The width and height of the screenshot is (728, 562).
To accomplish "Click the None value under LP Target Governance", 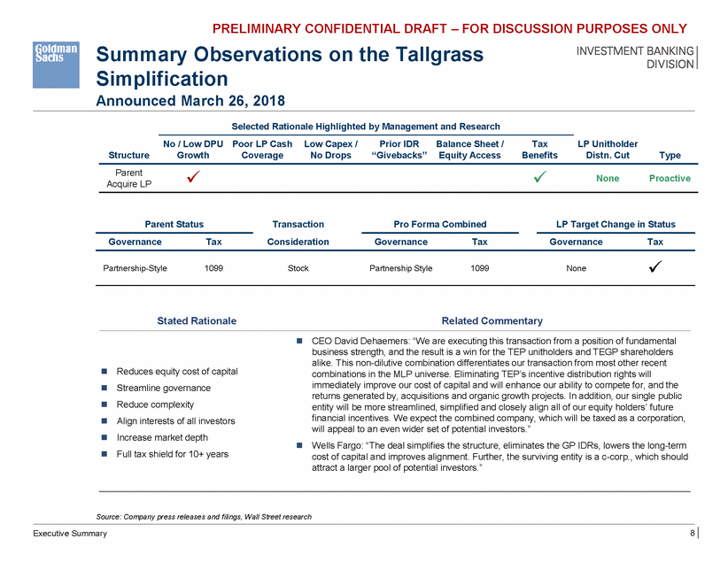I will pyautogui.click(x=577, y=268).
